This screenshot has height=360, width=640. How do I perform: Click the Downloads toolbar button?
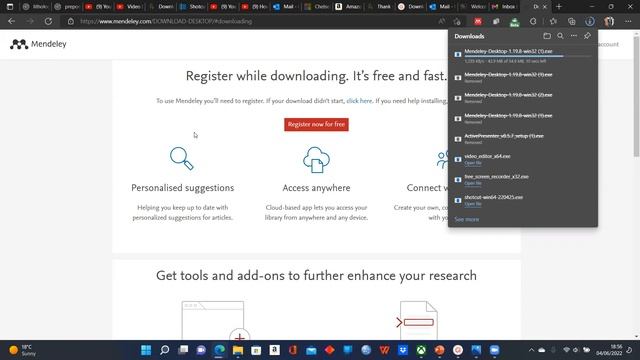(x=590, y=21)
